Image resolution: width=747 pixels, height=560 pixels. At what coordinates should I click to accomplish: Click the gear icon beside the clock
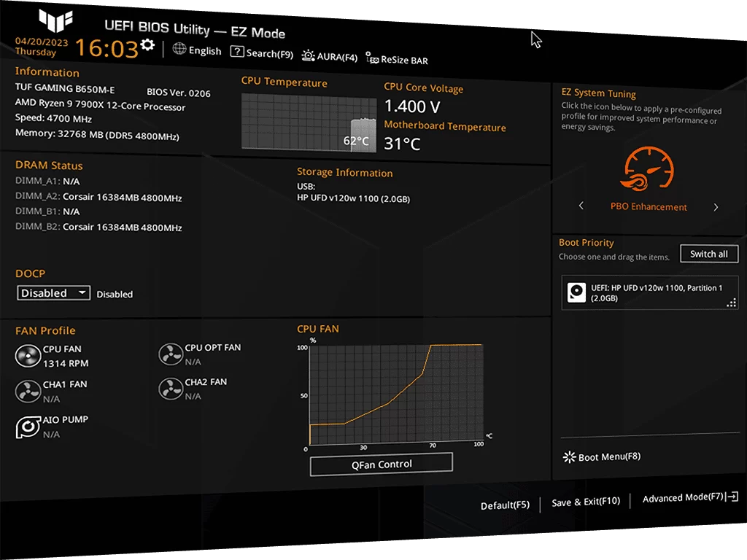point(147,44)
